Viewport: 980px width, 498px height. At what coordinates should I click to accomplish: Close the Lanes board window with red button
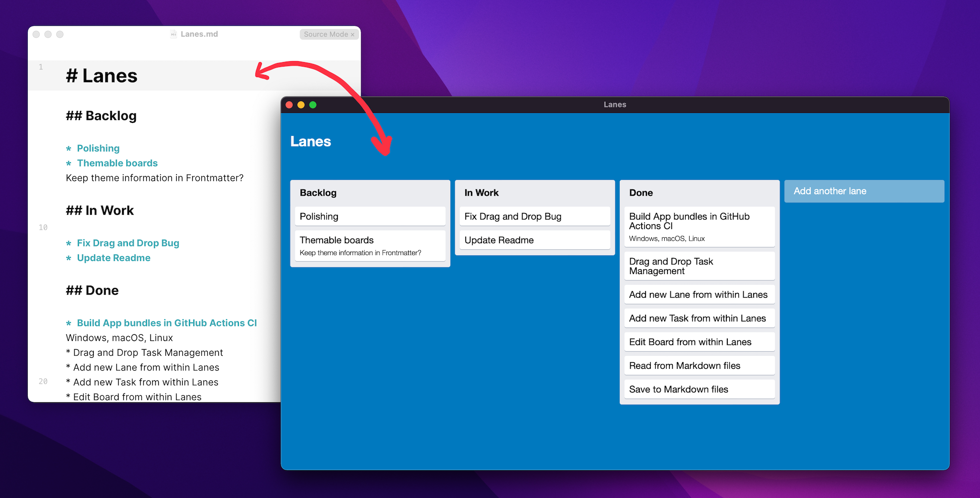289,105
